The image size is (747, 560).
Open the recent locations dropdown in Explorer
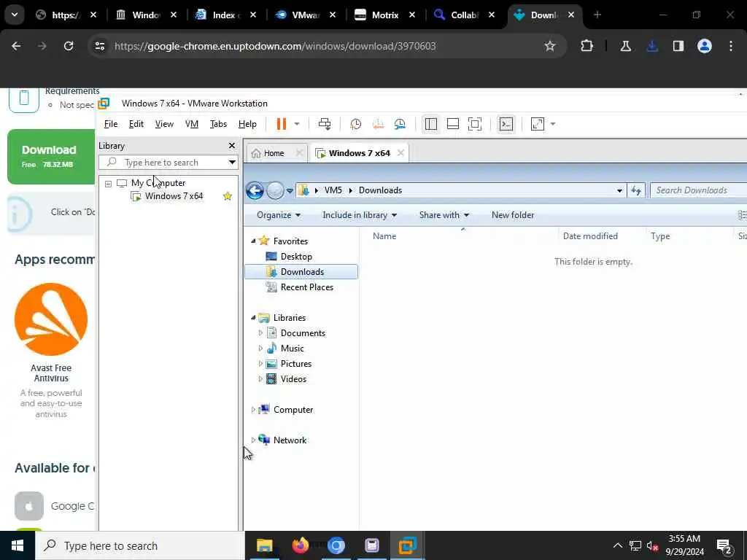(290, 191)
